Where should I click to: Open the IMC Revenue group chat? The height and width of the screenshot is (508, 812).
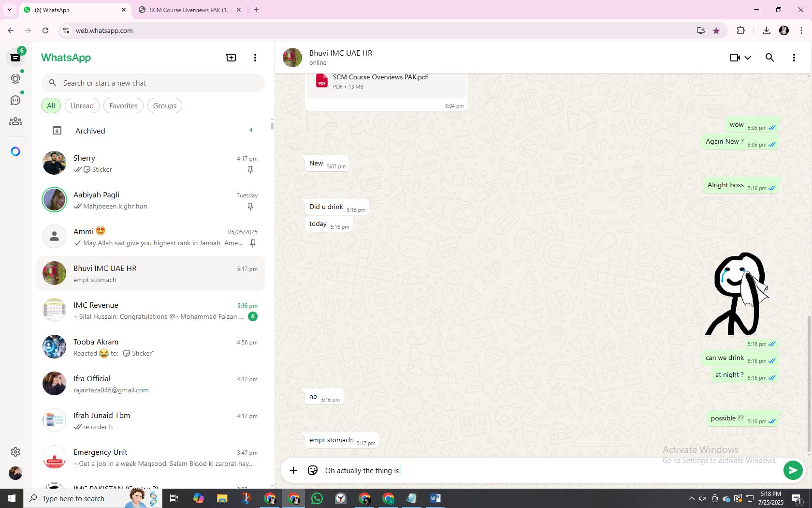[150, 310]
